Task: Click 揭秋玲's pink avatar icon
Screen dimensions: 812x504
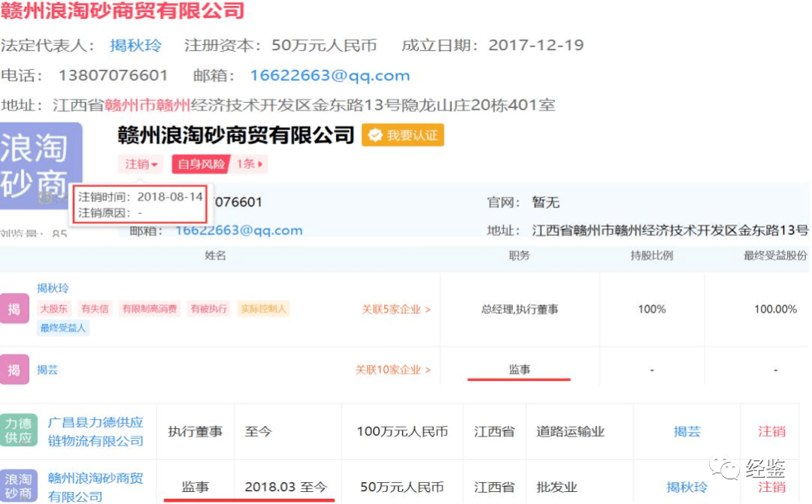Action: click(15, 308)
